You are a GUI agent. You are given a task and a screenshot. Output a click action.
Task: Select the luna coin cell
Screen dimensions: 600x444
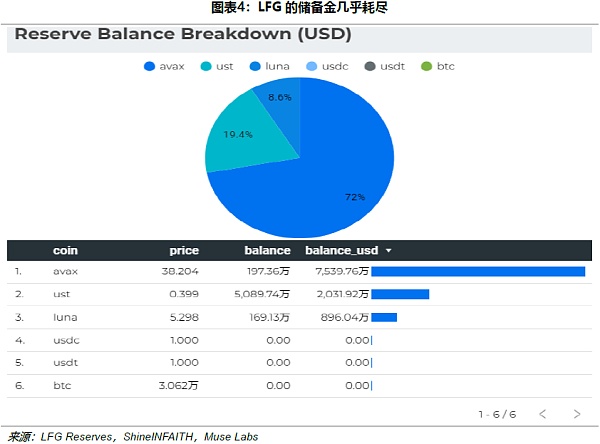65,317
